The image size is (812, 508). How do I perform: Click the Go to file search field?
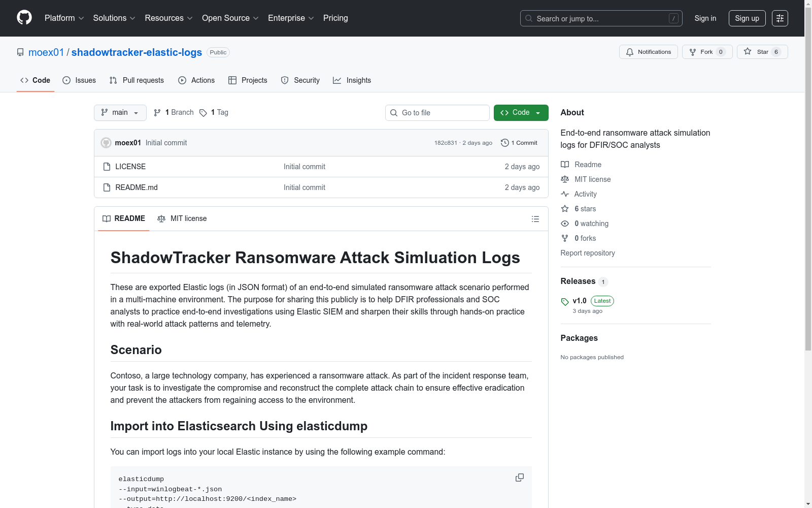coord(437,113)
